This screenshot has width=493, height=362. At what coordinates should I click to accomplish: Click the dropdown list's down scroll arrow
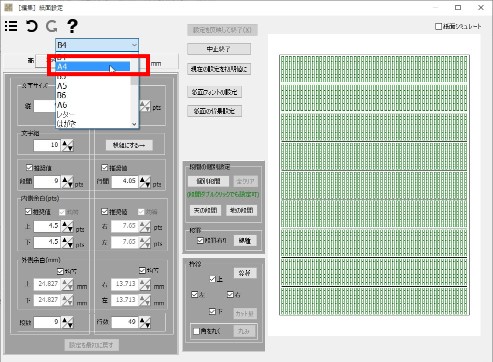(134, 124)
